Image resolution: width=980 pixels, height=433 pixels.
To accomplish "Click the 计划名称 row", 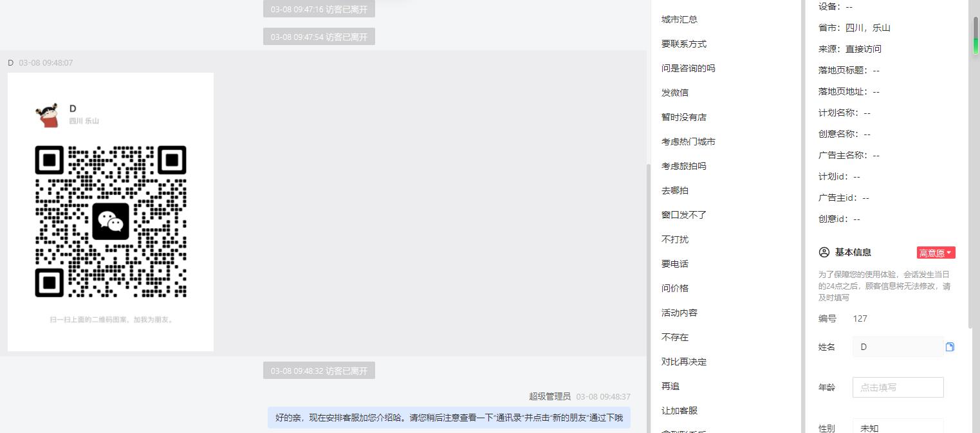I will (x=844, y=113).
